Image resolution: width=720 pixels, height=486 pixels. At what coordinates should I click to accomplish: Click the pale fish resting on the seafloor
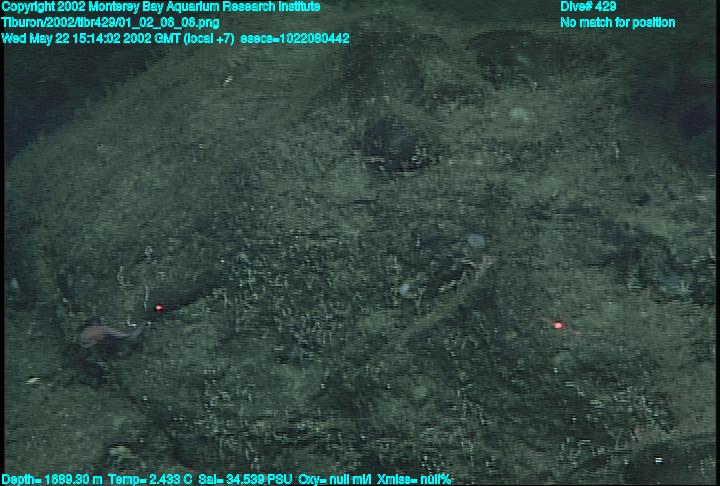(x=110, y=334)
